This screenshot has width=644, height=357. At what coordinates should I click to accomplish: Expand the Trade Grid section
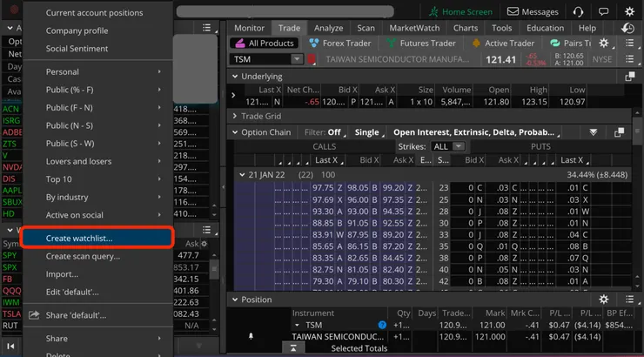(235, 117)
